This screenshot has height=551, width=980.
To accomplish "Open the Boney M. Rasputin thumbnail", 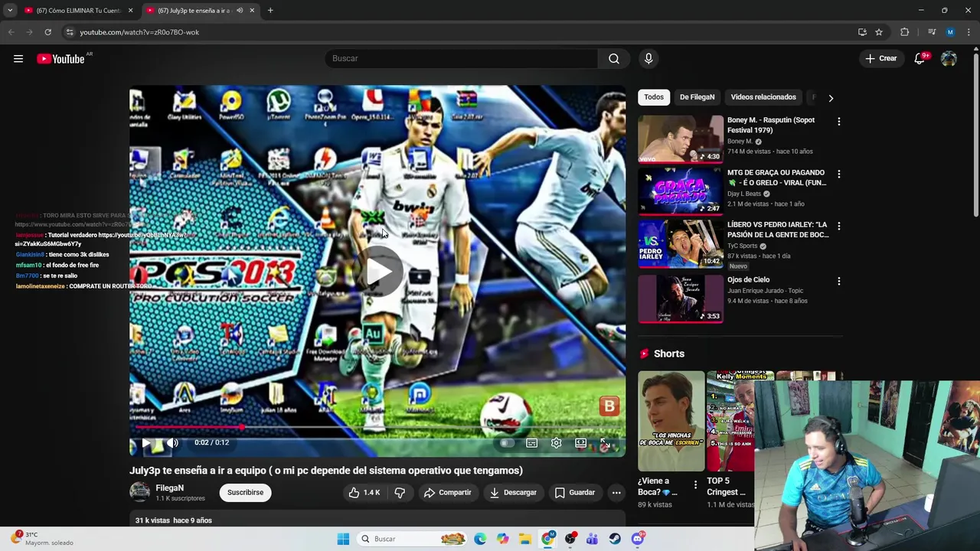I will [x=681, y=139].
